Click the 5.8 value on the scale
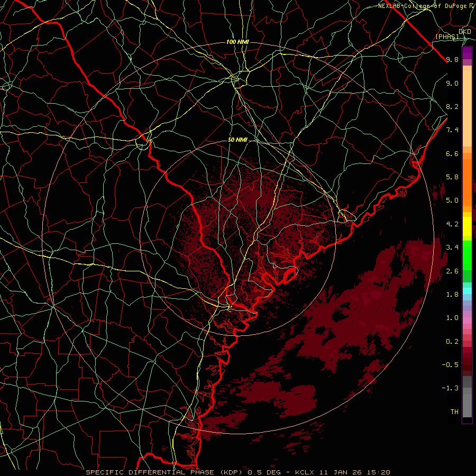This screenshot has width=476, height=476. (452, 177)
